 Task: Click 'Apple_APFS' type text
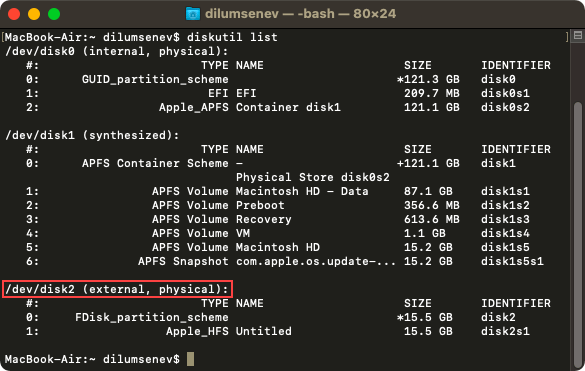[x=194, y=107]
